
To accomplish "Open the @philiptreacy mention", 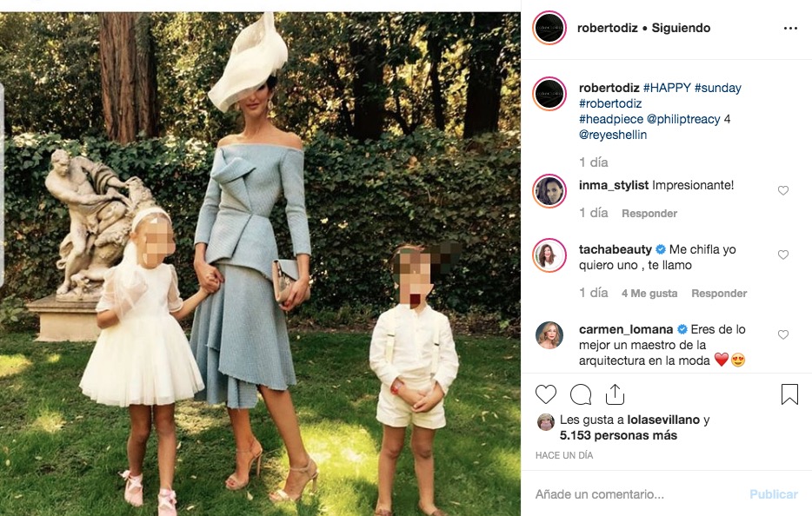I will pos(683,119).
